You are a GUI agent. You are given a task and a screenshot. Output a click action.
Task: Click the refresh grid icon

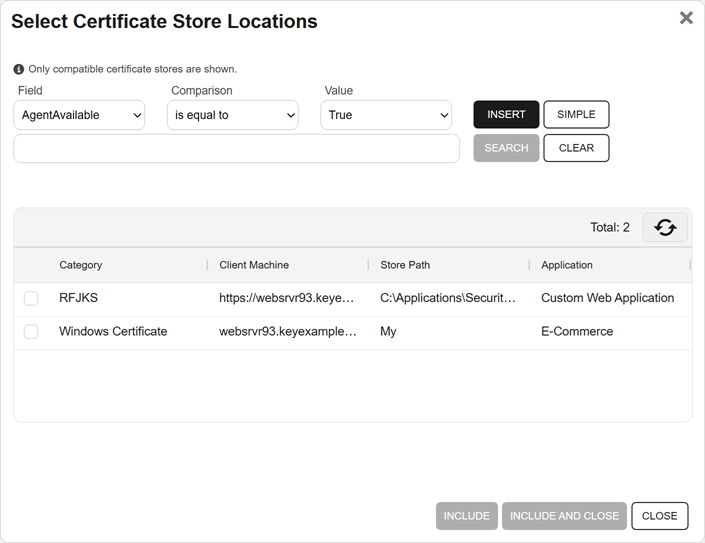pos(665,227)
